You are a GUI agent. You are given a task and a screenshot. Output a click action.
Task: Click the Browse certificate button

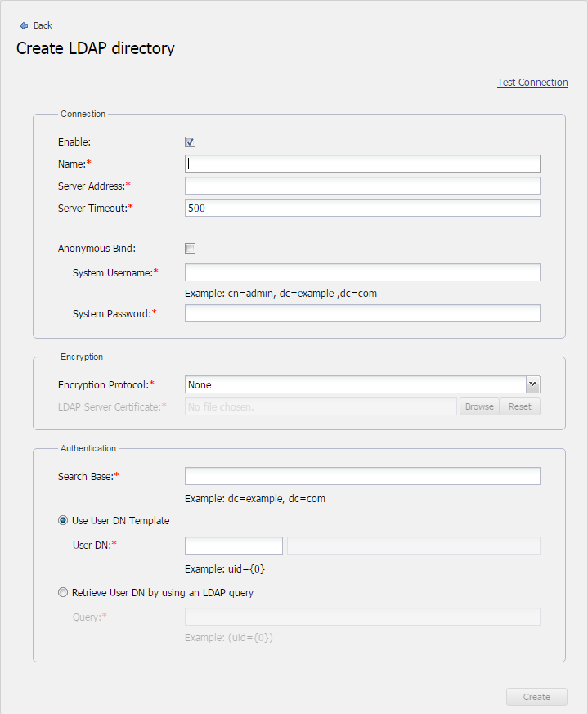(x=479, y=406)
